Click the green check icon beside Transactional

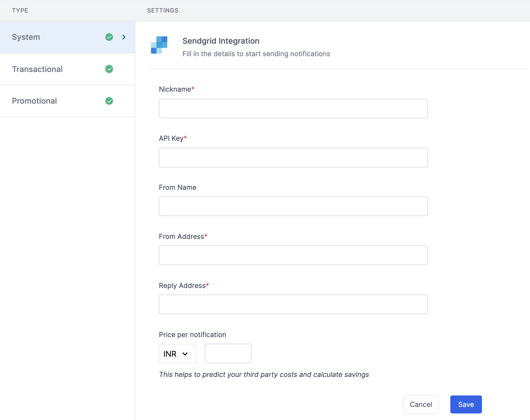tap(109, 69)
